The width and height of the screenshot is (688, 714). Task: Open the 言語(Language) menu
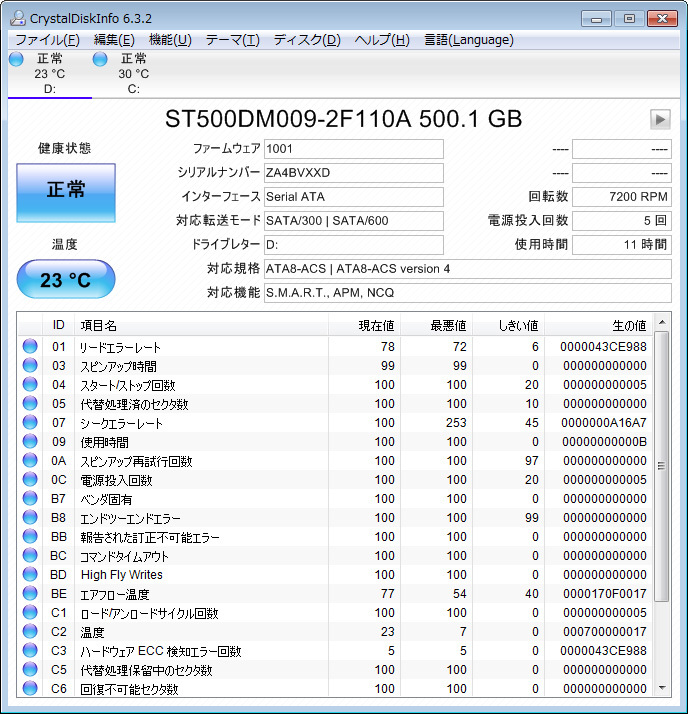[469, 40]
